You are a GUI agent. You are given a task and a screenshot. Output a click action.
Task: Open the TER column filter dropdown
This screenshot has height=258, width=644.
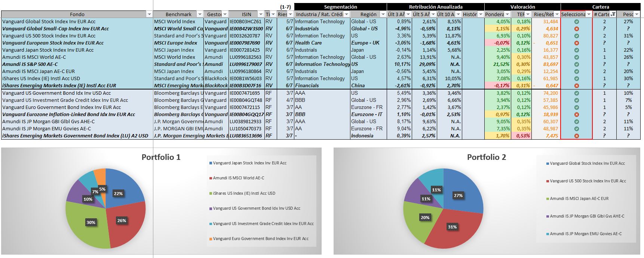[x=528, y=14]
